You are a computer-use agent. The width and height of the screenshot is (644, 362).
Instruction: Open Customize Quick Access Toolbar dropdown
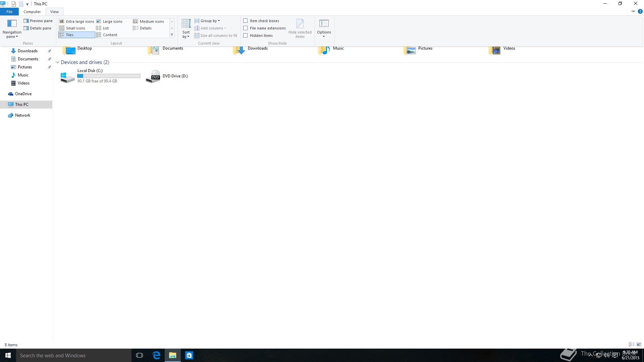[x=27, y=4]
